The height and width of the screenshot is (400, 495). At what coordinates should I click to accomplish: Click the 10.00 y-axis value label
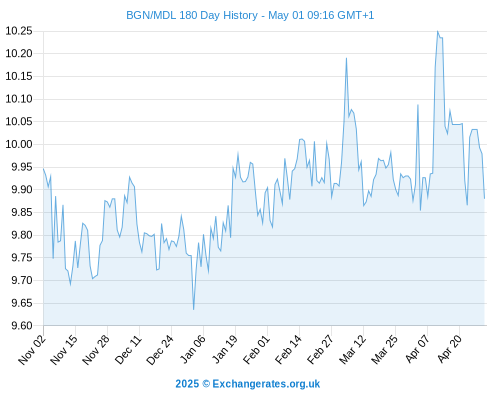click(19, 144)
